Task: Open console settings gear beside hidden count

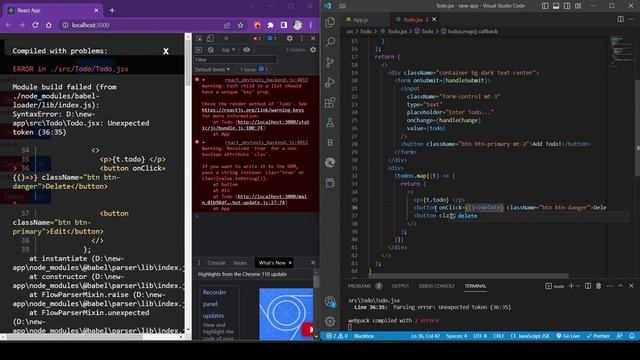Action: [313, 50]
